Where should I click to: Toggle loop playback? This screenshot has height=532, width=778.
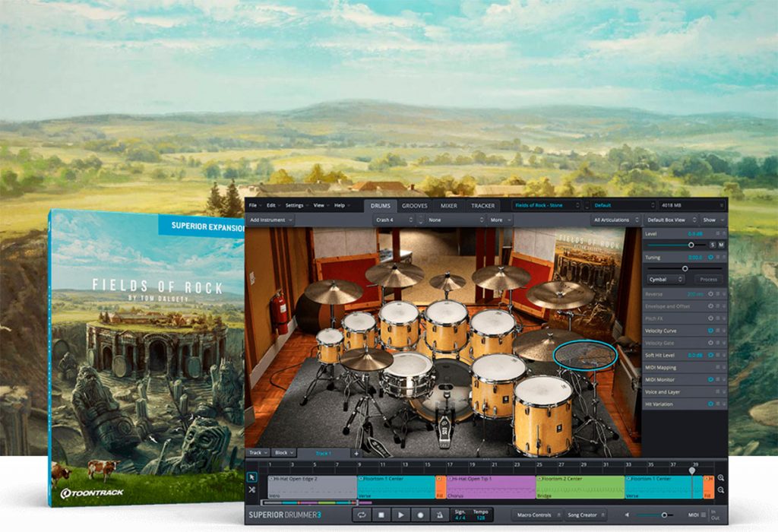click(x=362, y=515)
